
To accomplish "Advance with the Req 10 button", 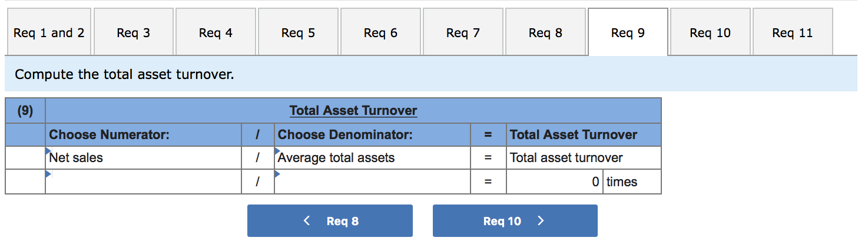I will [515, 221].
